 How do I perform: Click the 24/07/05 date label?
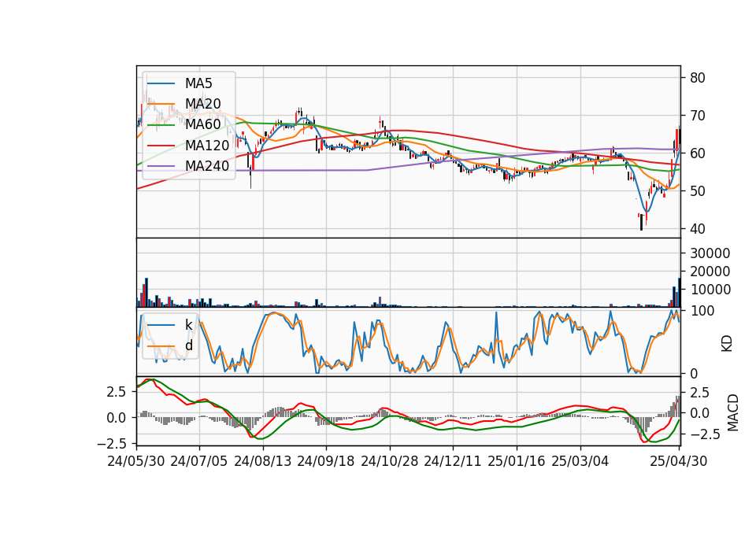[199, 462]
